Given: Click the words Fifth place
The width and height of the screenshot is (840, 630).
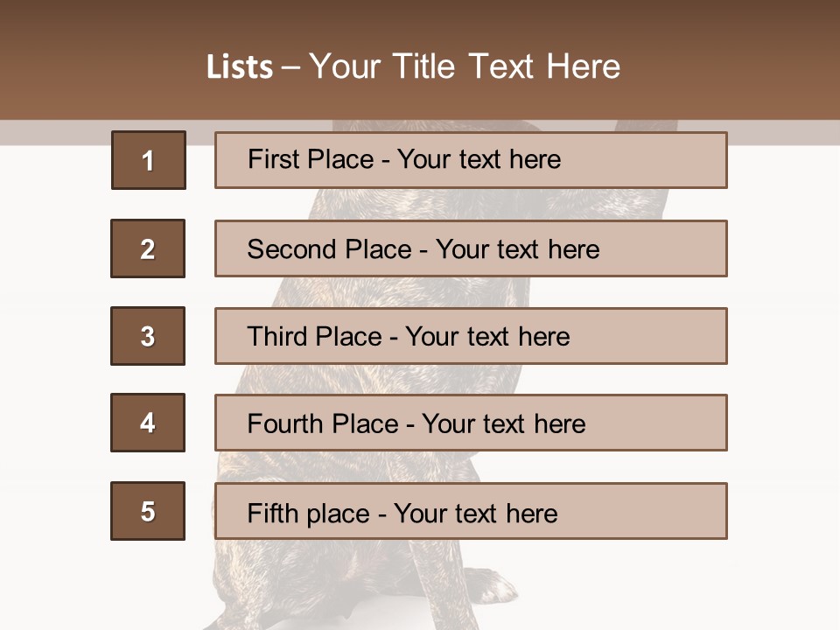Looking at the screenshot, I should (309, 514).
